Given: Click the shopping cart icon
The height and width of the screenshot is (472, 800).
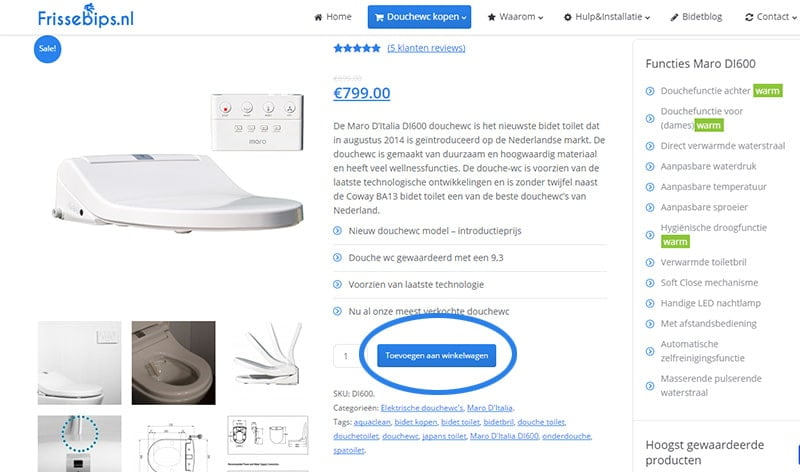Looking at the screenshot, I should tap(378, 18).
